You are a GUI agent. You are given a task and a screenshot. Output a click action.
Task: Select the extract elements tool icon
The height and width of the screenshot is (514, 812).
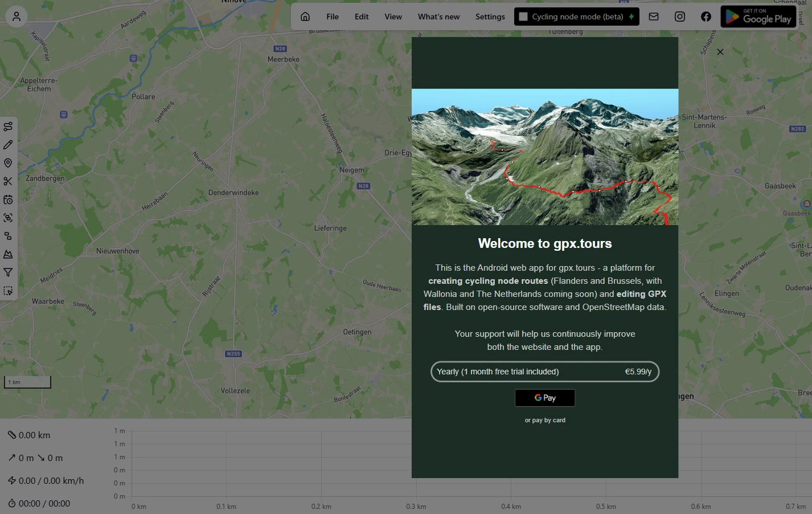coord(8,236)
